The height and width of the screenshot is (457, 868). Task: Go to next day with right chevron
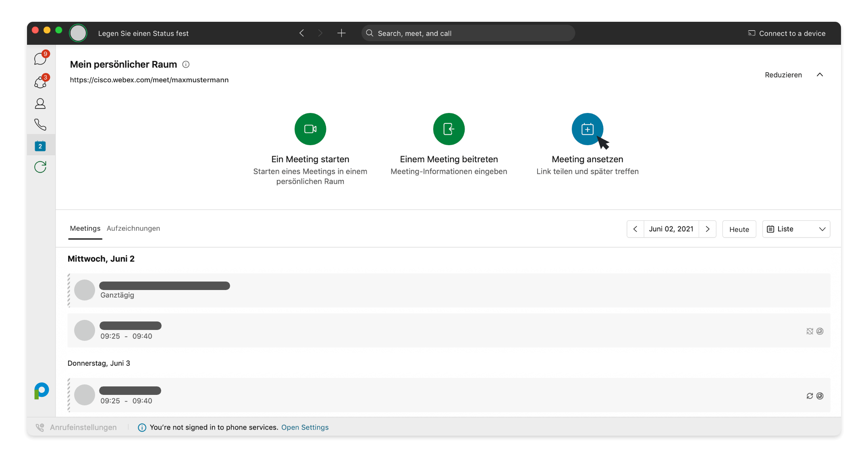pyautogui.click(x=708, y=229)
